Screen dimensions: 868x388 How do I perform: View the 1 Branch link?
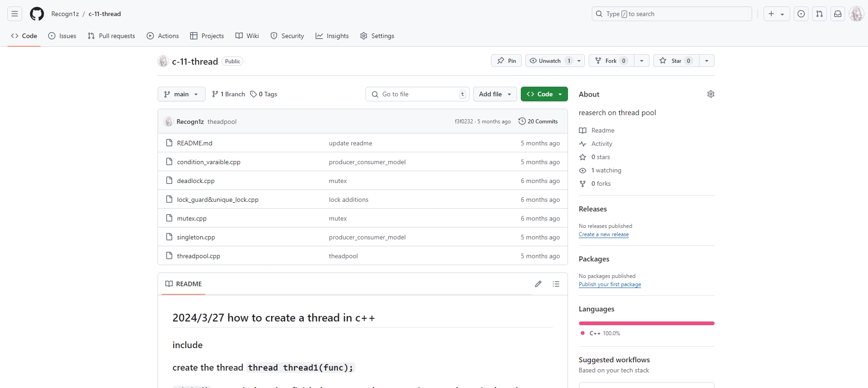(x=229, y=94)
